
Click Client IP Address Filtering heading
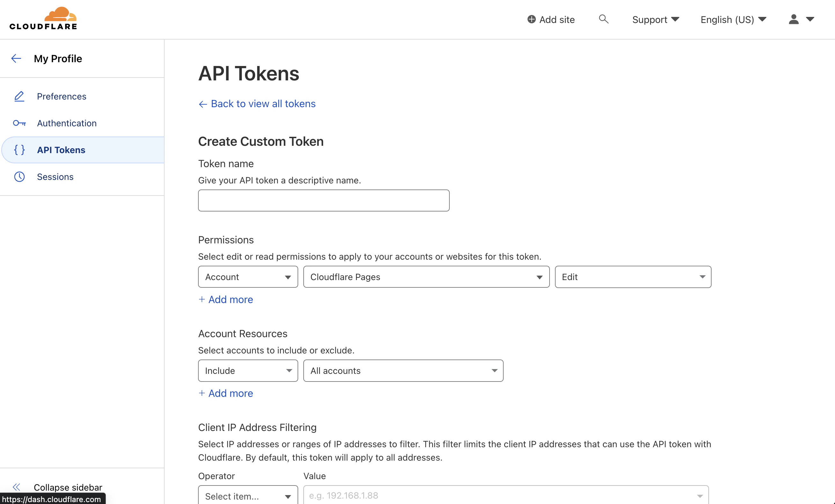(257, 427)
